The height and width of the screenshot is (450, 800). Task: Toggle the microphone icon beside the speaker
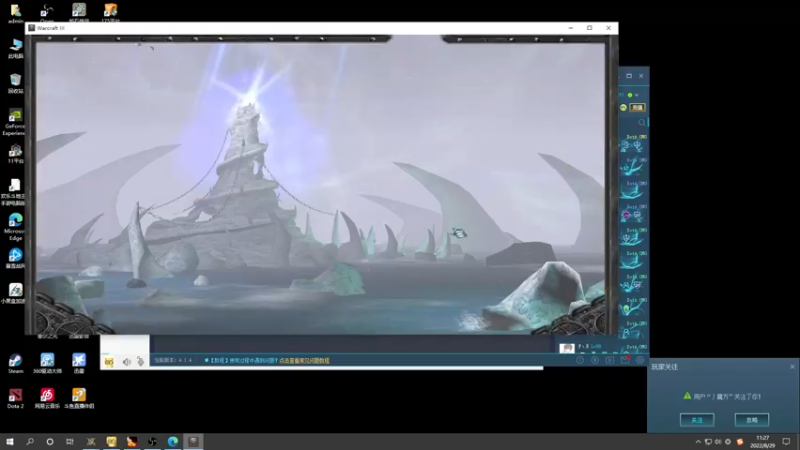point(140,362)
